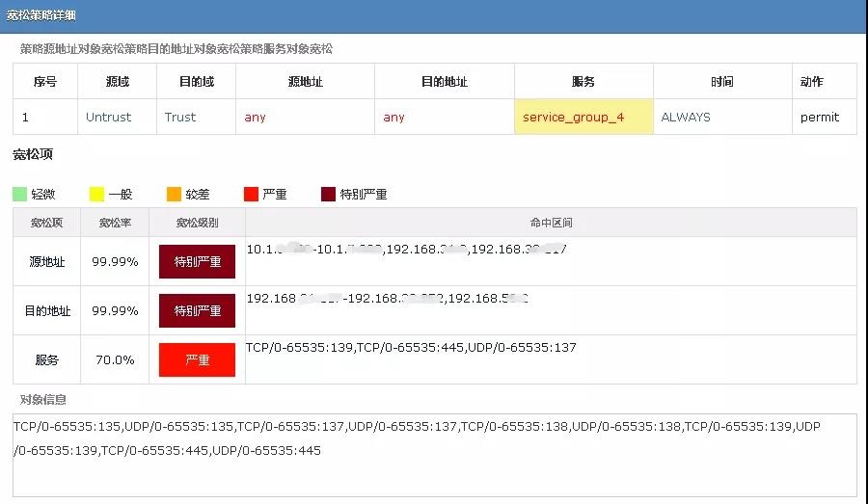Click the red 严重 legend swatch
Viewport: 868px width, 504px height.
point(251,195)
